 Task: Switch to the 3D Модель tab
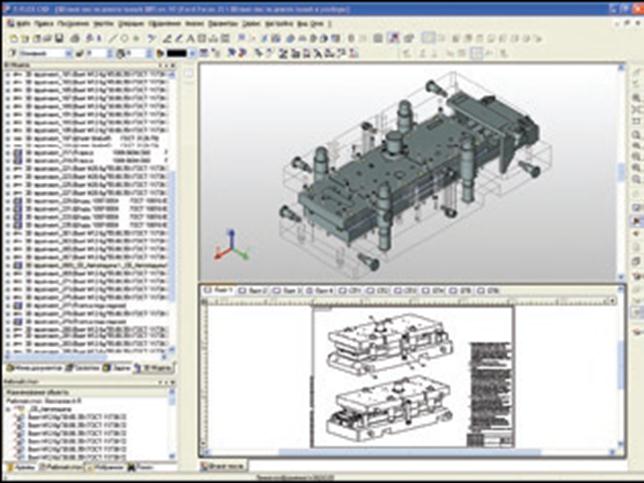(x=153, y=368)
